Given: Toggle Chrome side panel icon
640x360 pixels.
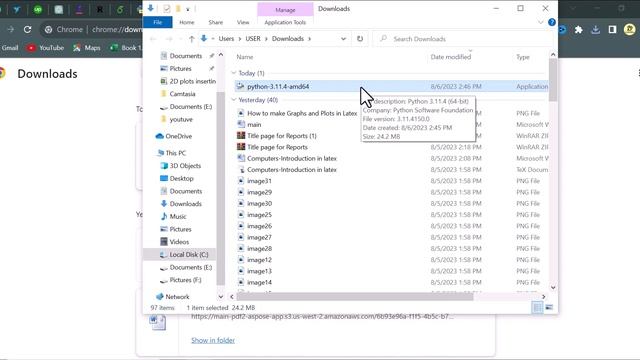Looking at the screenshot, I should 612,29.
